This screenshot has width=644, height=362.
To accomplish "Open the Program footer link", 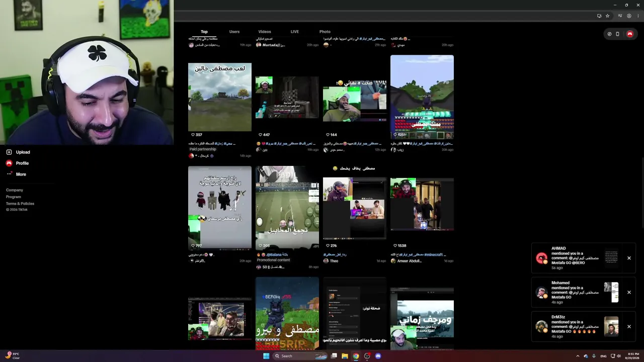I will tap(14, 197).
